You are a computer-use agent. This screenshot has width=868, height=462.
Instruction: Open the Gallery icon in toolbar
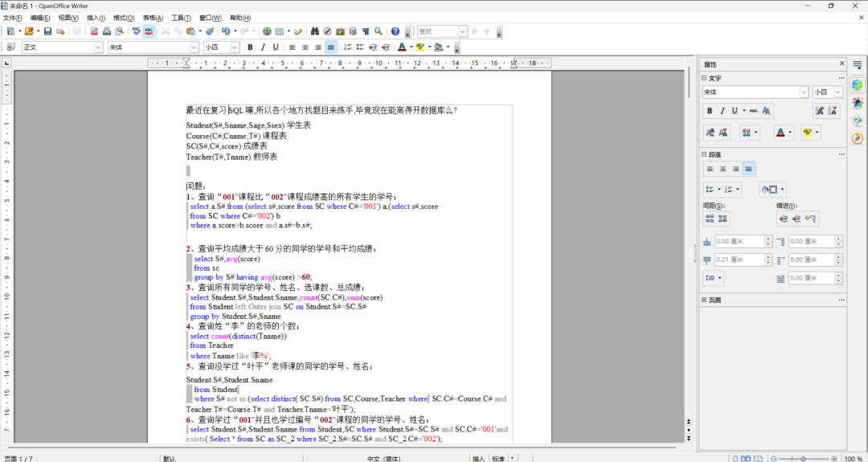tap(340, 31)
